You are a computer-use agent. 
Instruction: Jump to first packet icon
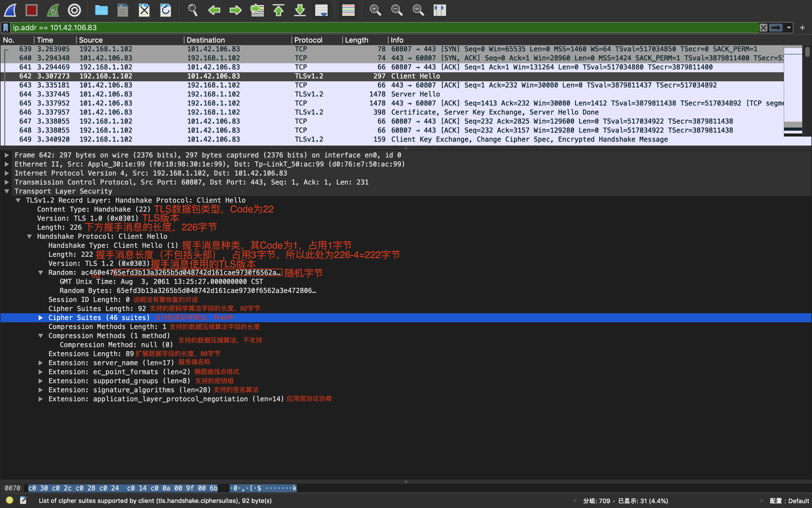click(x=279, y=10)
